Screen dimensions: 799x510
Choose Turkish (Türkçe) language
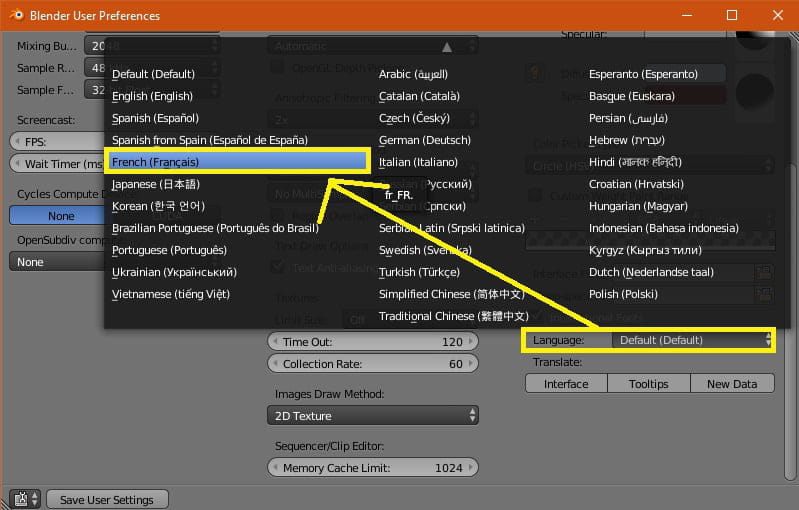click(x=419, y=272)
